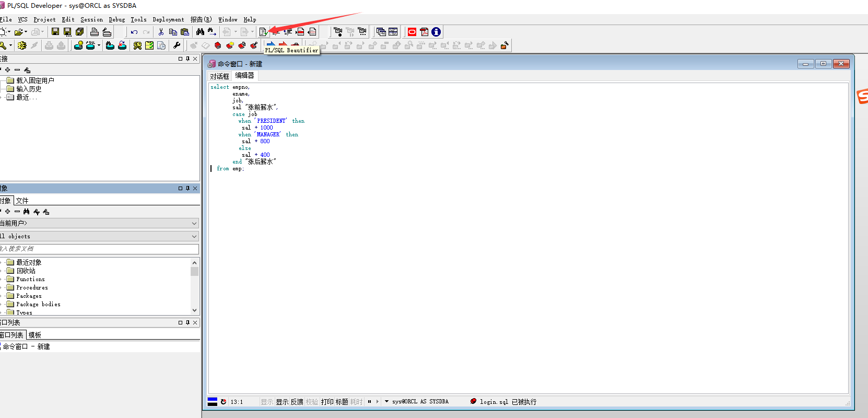Toggle the 校验 verify status option
868x418 pixels.
312,402
